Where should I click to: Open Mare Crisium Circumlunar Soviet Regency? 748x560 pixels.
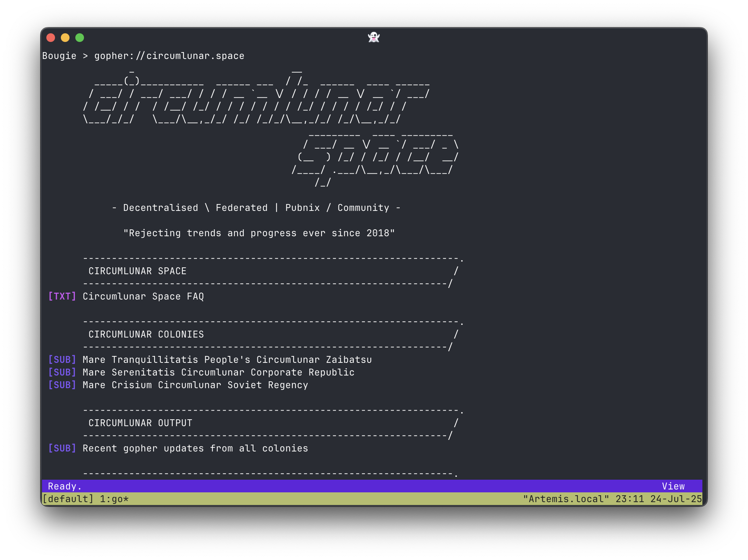[195, 385]
